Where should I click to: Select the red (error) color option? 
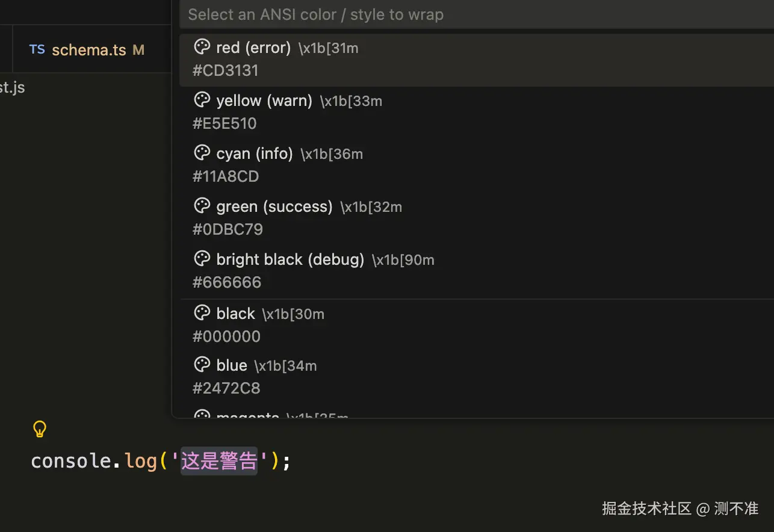[x=477, y=60]
